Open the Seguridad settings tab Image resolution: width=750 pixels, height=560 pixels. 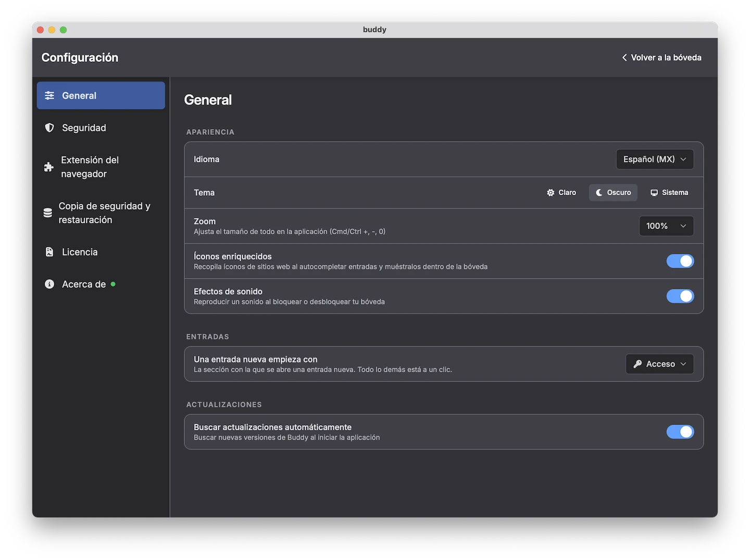[x=101, y=128]
